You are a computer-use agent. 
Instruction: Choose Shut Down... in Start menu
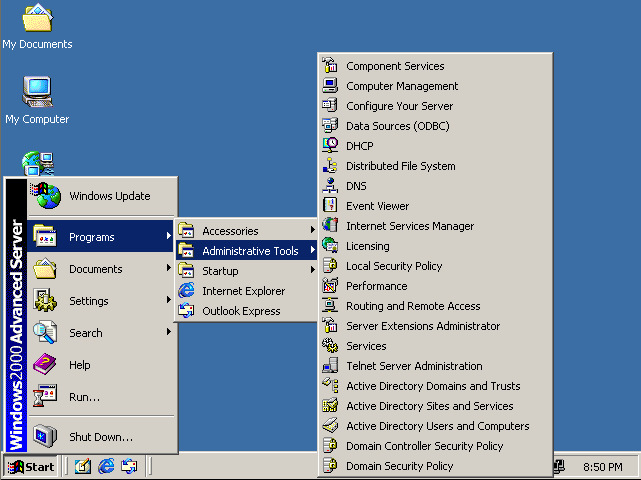(x=102, y=437)
